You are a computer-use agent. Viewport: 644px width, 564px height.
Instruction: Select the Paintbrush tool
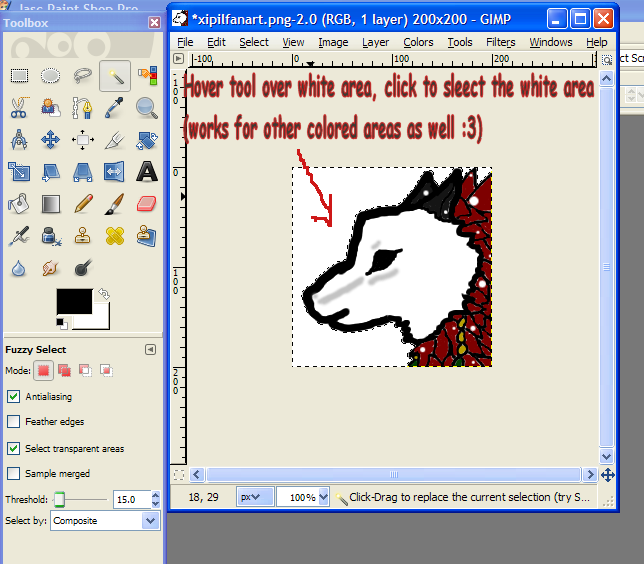(x=115, y=204)
